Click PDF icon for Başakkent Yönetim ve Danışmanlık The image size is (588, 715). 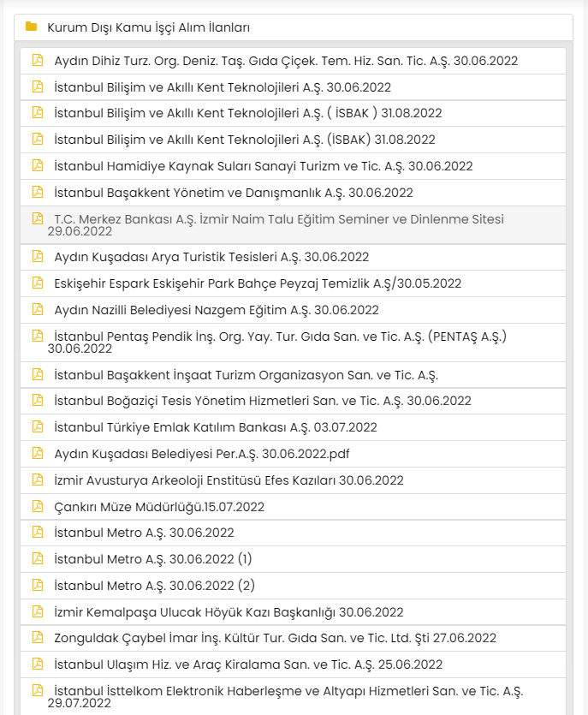click(x=38, y=192)
